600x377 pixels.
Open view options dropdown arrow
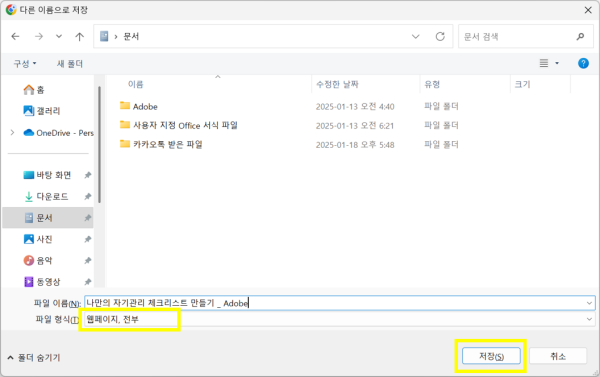557,63
